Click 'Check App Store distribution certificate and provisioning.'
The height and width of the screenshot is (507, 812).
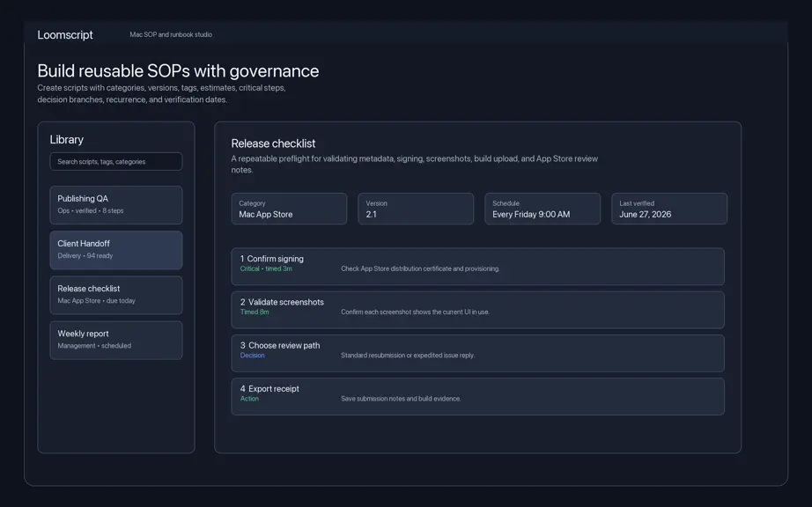pos(420,268)
